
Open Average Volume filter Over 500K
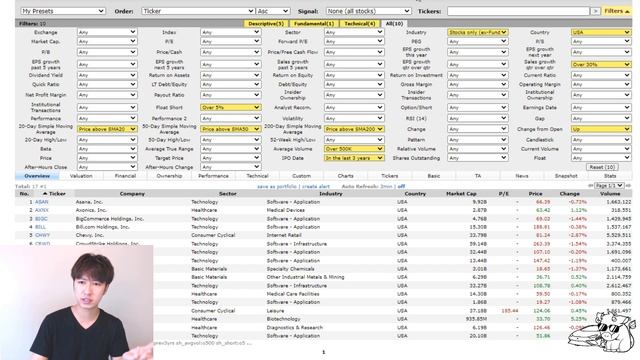coord(354,149)
